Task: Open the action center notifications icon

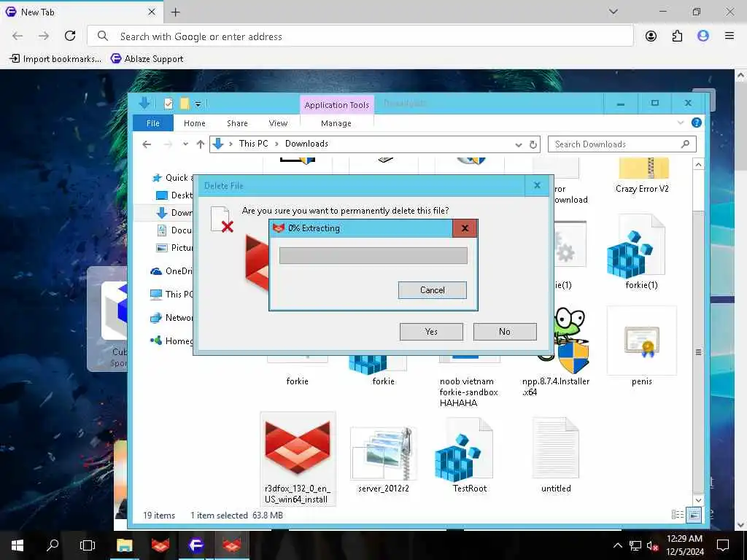Action: point(723,545)
